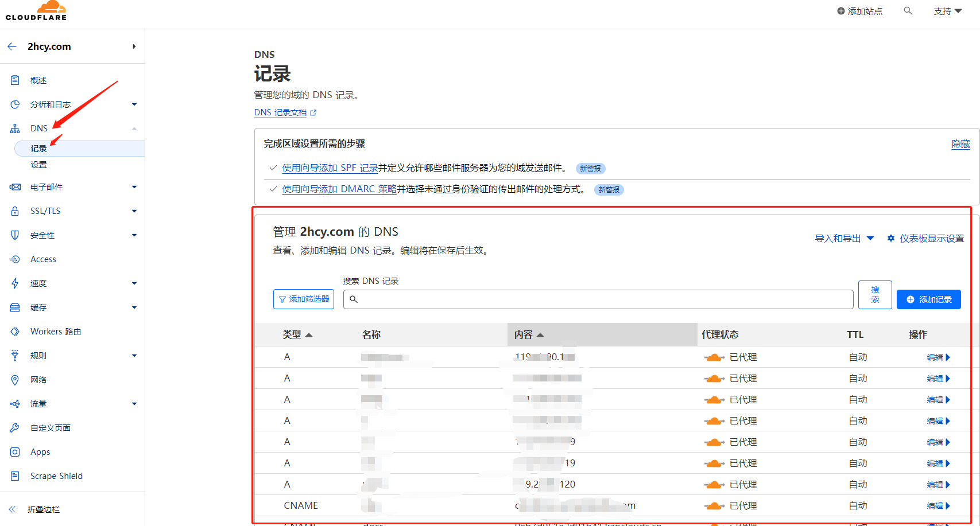Screen dimensions: 980x526
Task: Open the 支持 dropdown menu
Action: click(948, 11)
